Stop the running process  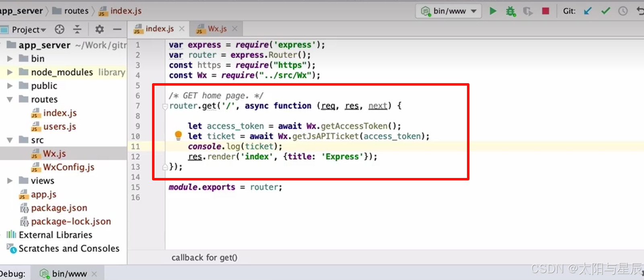coord(545,11)
